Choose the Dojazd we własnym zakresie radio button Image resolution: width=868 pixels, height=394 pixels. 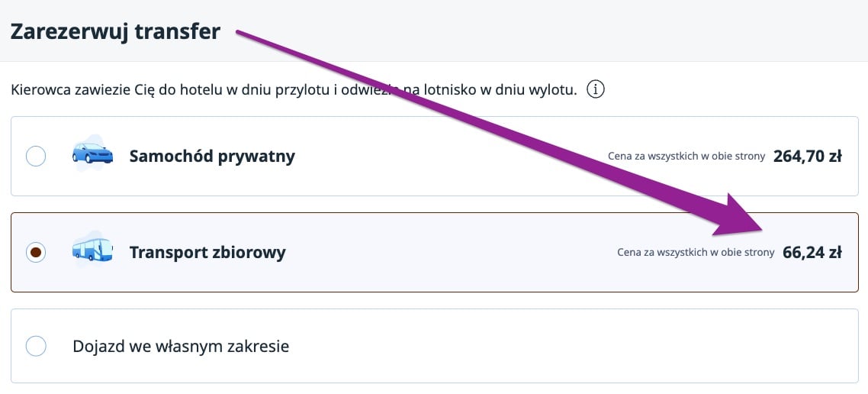coord(36,346)
